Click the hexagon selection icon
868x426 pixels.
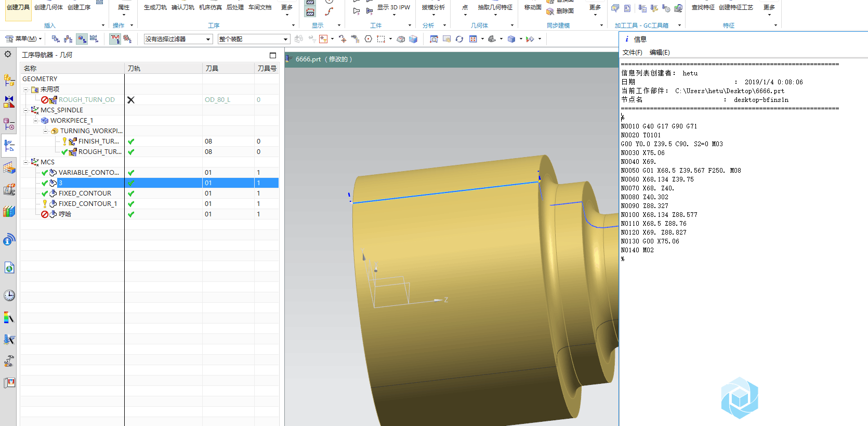(369, 39)
